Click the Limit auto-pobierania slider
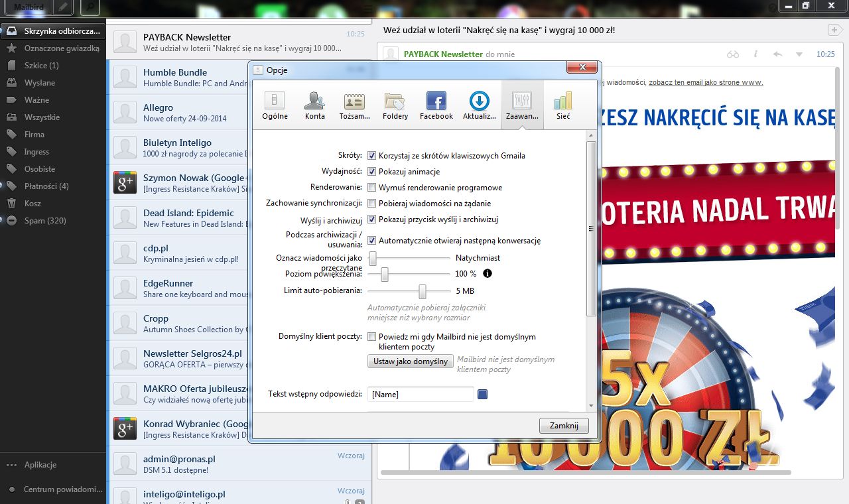The width and height of the screenshot is (849, 504). click(409, 291)
